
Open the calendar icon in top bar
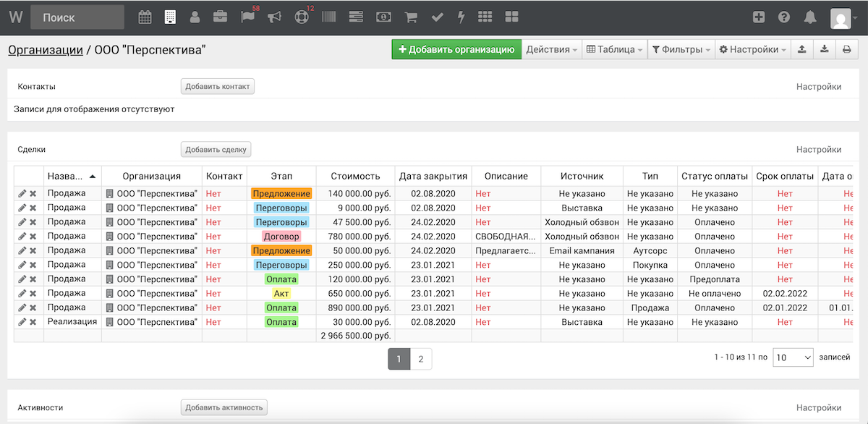[145, 17]
